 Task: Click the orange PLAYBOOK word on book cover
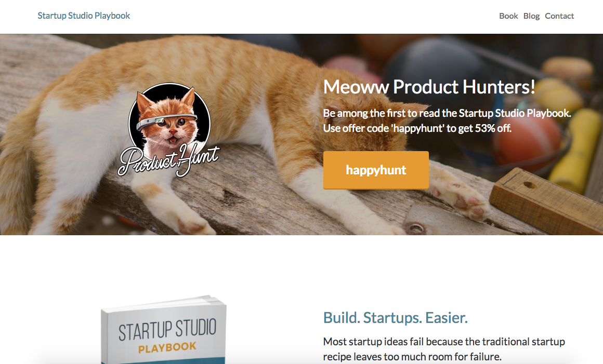pyautogui.click(x=167, y=347)
